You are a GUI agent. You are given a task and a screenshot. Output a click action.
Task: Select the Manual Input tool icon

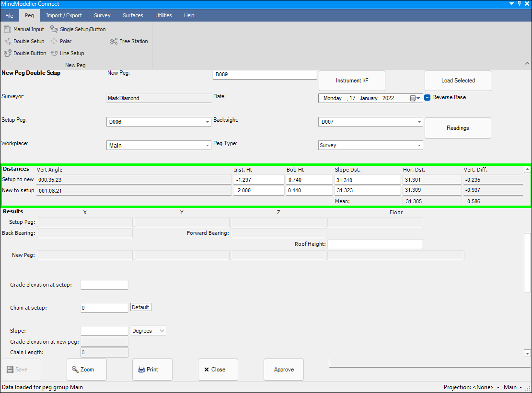click(x=8, y=29)
